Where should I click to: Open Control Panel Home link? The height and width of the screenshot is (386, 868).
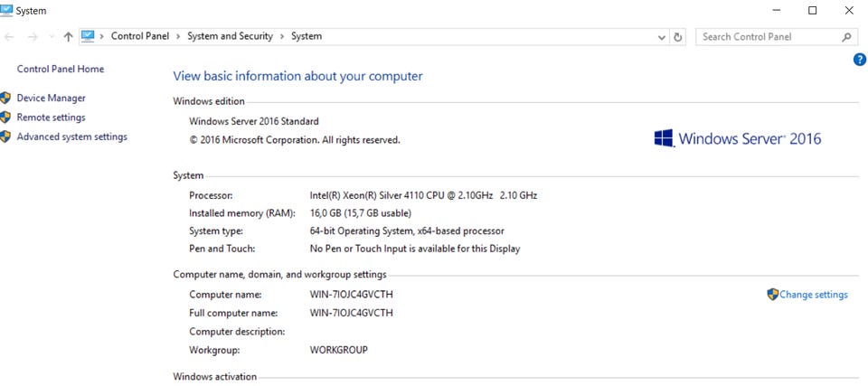(x=61, y=70)
